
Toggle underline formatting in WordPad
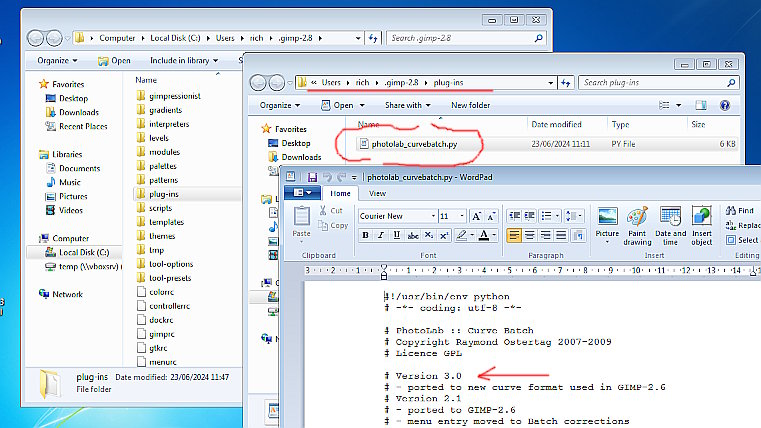tap(397, 235)
